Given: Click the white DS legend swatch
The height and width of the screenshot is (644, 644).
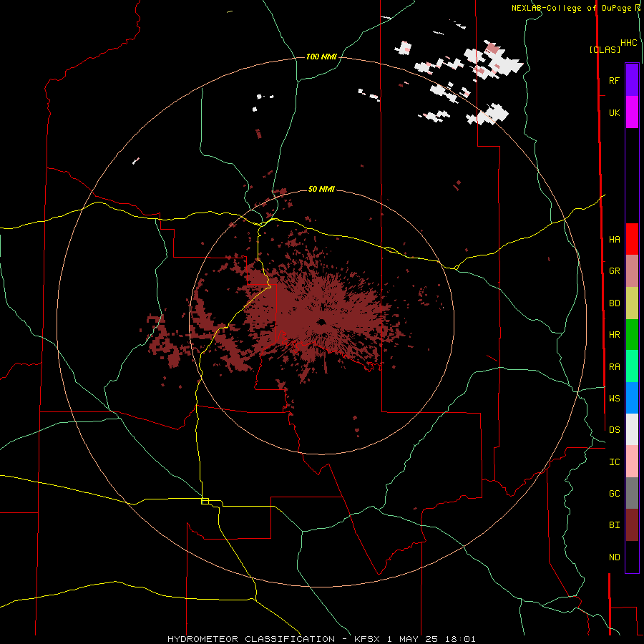Looking at the screenshot, I should (632, 429).
